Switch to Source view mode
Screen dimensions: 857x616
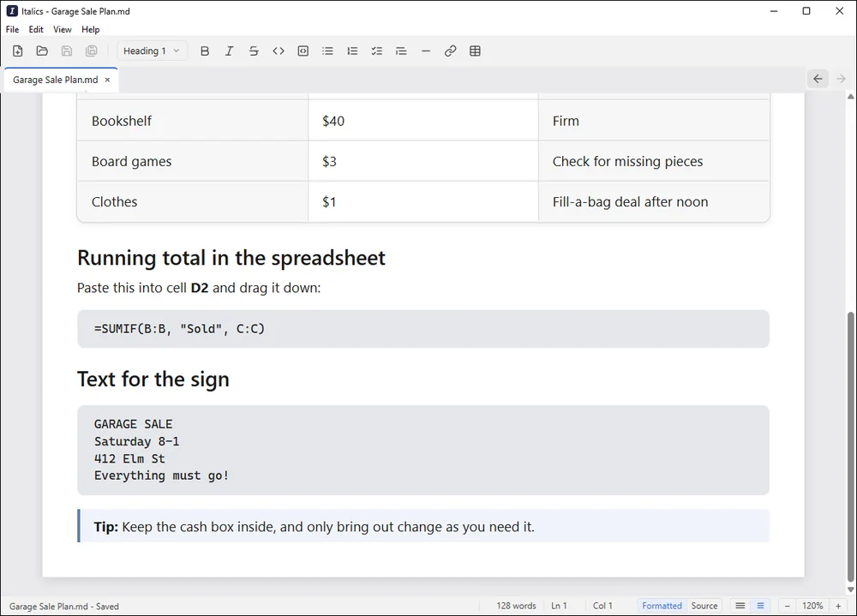(704, 606)
